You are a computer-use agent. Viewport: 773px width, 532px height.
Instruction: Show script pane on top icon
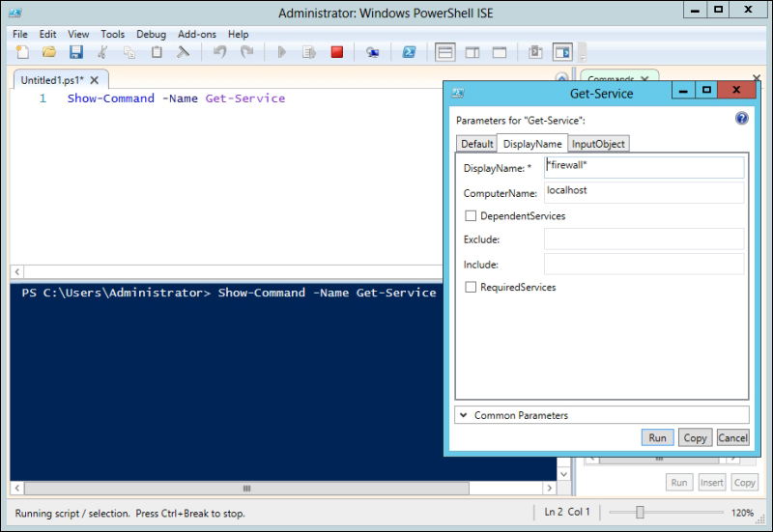click(x=444, y=52)
